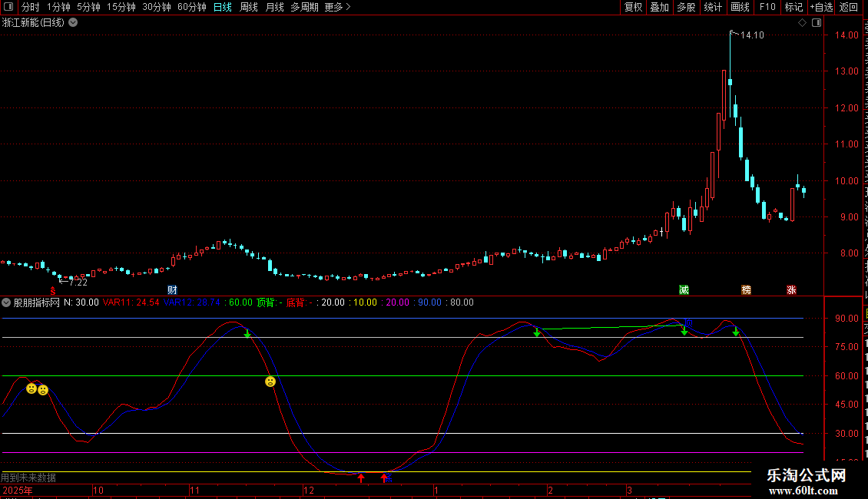Expand the 更多 periods menu
Viewport: 868px width, 499px height.
click(337, 7)
